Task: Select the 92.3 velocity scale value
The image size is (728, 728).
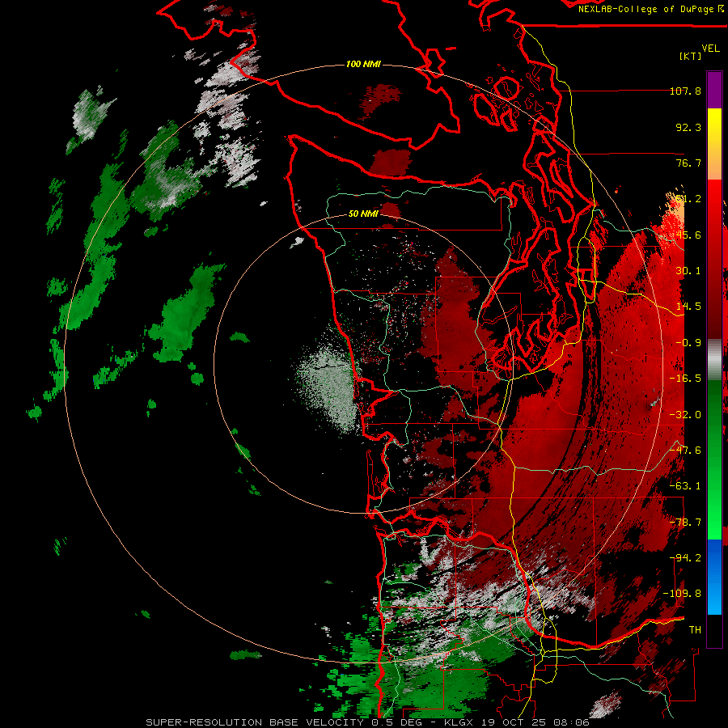Action: [x=688, y=127]
